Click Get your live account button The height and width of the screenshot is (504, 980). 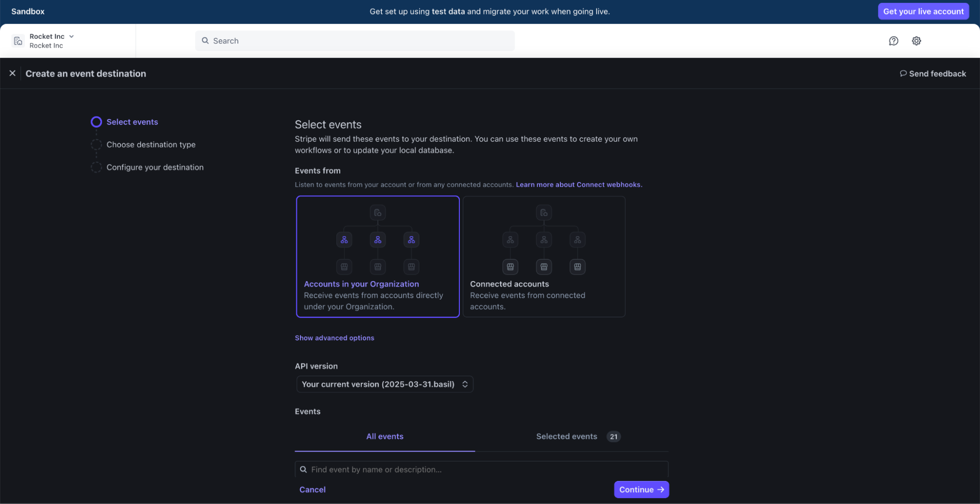tap(923, 12)
